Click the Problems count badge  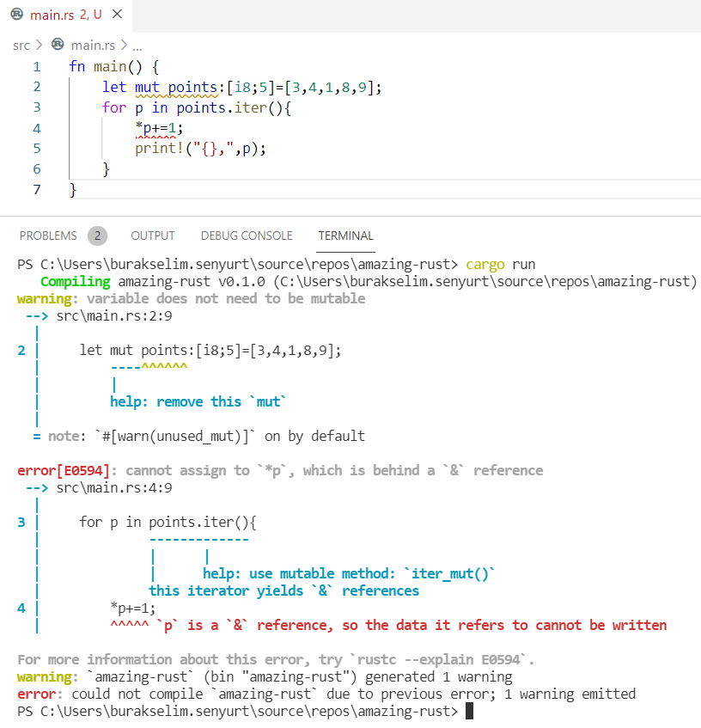point(97,236)
